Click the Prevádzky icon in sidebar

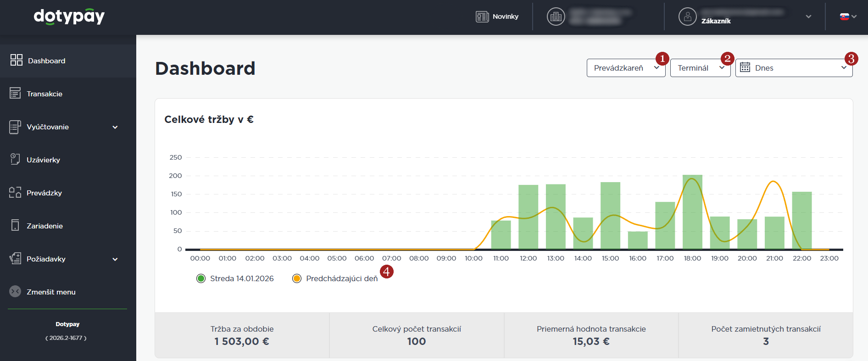coord(15,192)
